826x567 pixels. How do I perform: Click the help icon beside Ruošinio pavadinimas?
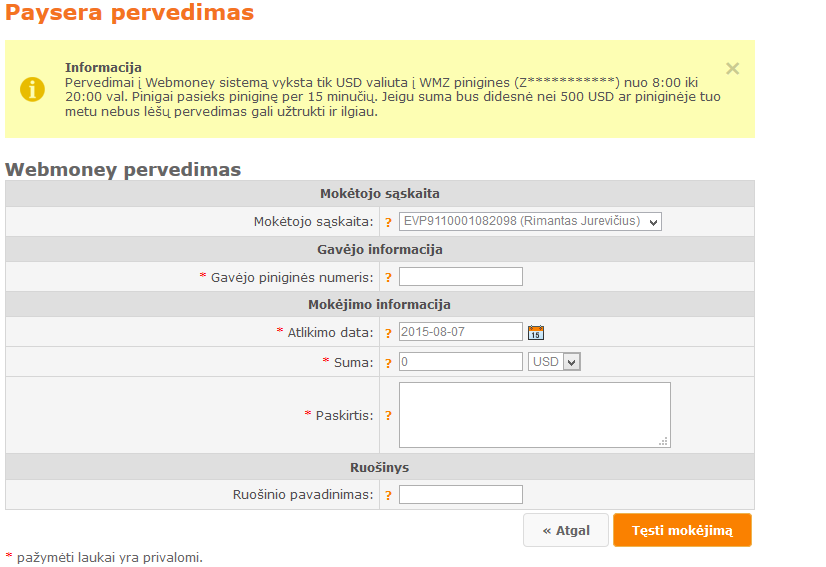point(388,495)
